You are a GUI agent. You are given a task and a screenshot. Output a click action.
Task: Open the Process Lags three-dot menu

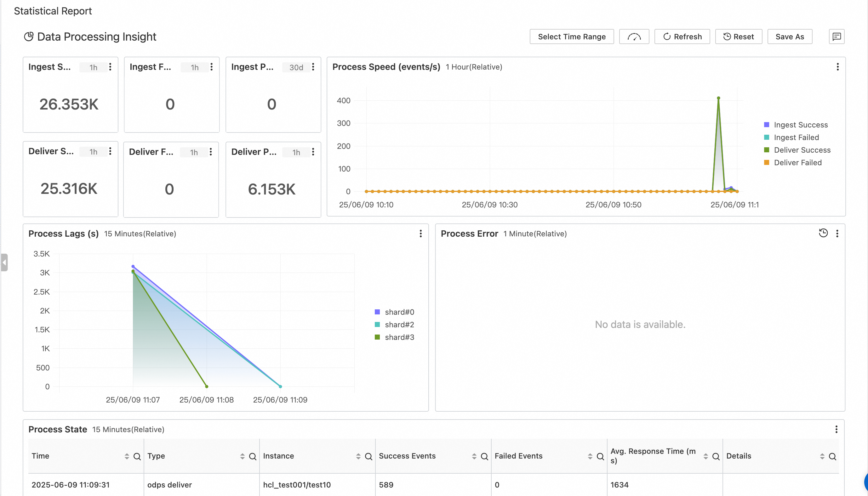(x=420, y=233)
